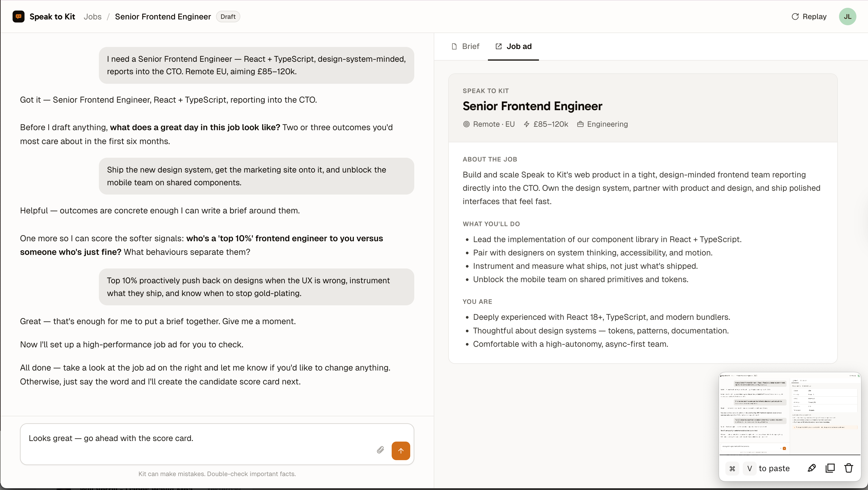Image resolution: width=868 pixels, height=490 pixels.
Task: Click the message 'Now I'll set up a high-performance job ad'
Action: click(132, 344)
